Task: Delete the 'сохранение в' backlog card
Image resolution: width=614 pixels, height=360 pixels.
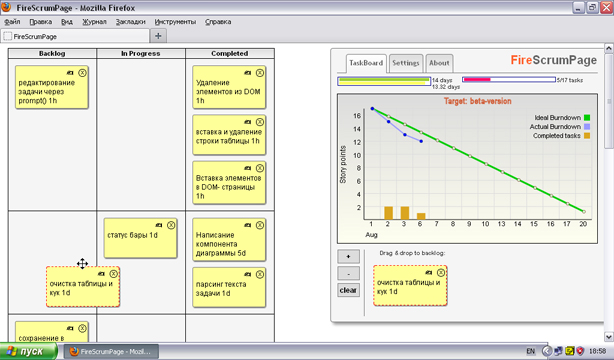Action: (82, 328)
